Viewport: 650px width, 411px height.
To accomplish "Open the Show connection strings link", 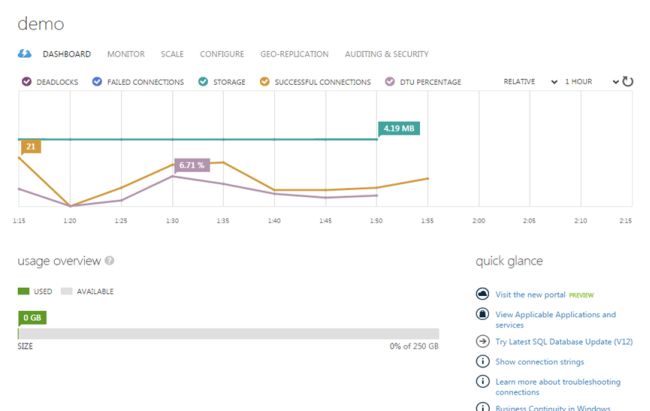I will point(539,362).
